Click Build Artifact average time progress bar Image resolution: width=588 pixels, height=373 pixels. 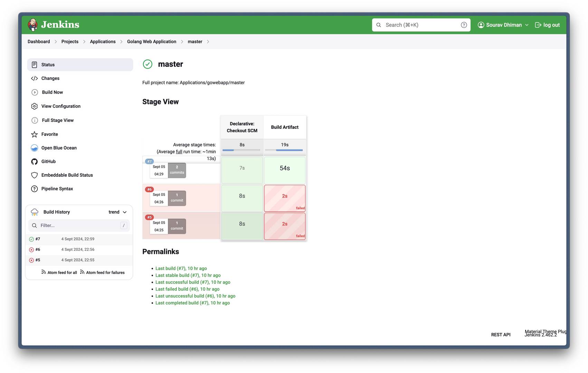[x=284, y=150]
